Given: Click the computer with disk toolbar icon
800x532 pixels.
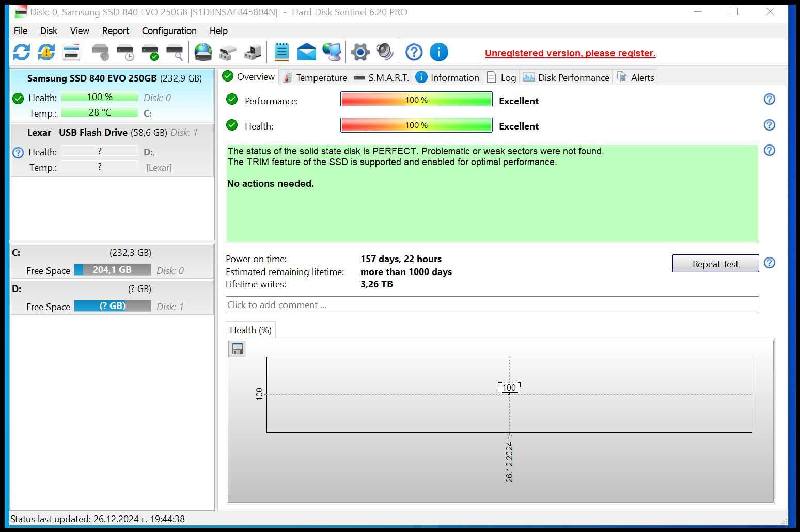Looking at the screenshot, I should 253,52.
